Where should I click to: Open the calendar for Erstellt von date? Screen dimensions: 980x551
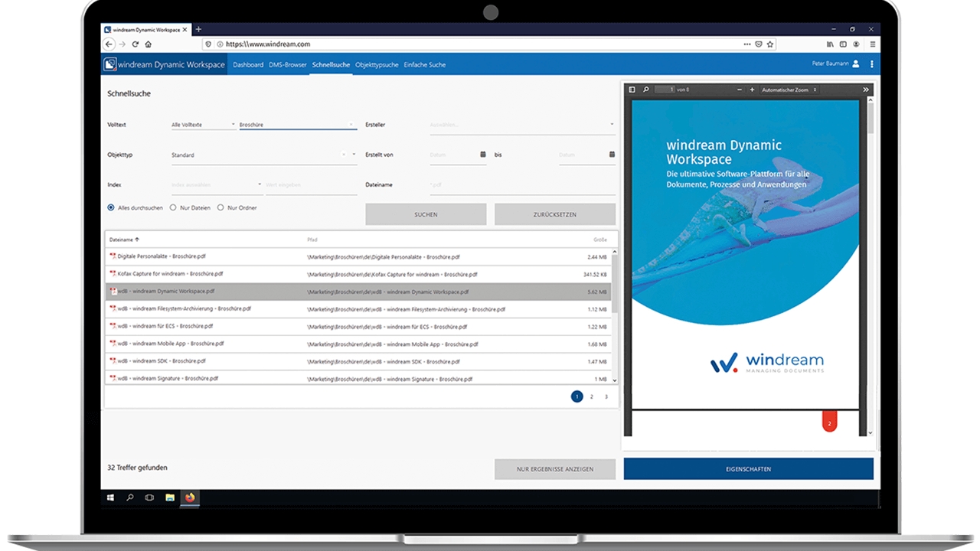tap(483, 155)
